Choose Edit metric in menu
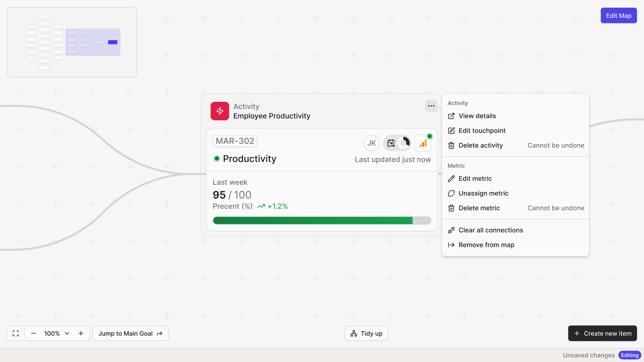This screenshot has height=362, width=644. 475,179
